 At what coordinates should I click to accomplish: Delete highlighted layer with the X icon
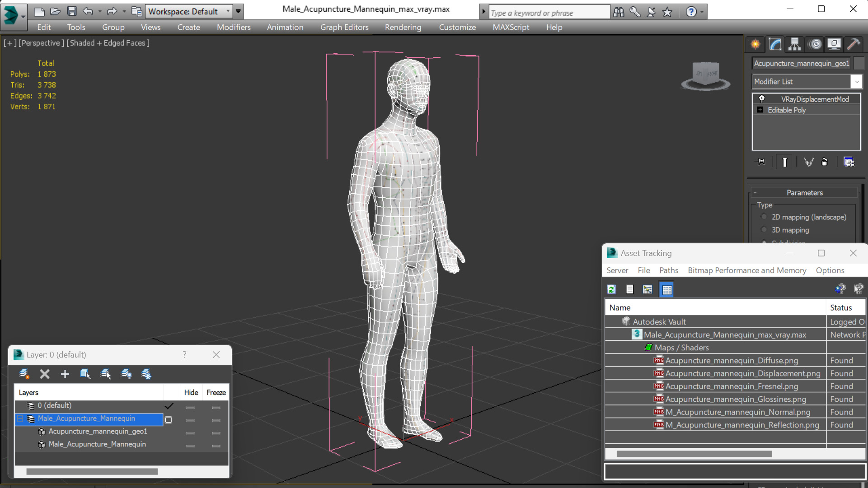(x=45, y=374)
